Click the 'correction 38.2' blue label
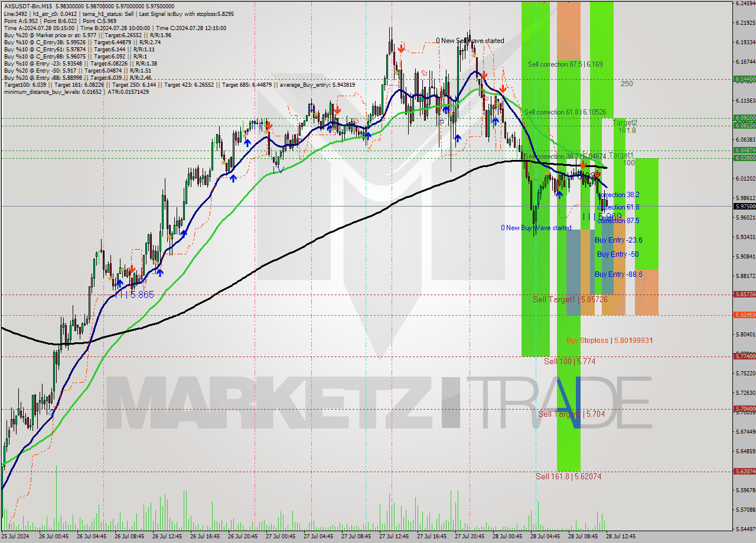This screenshot has height=543, width=756. pyautogui.click(x=618, y=195)
